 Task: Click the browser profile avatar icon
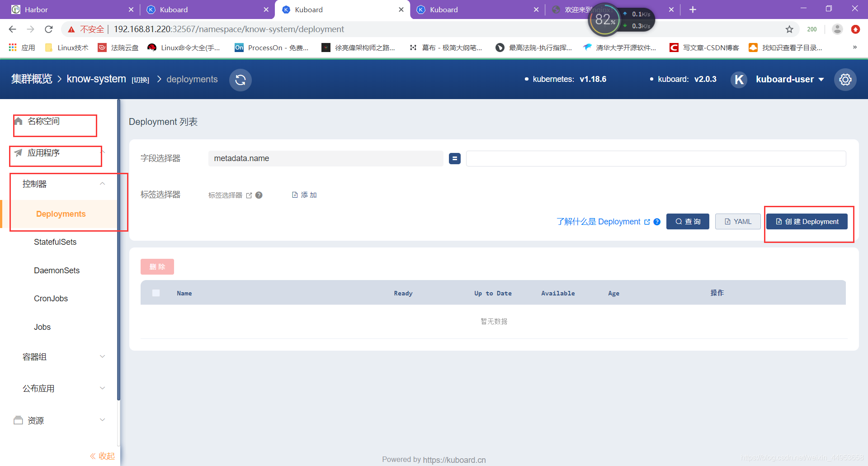point(837,29)
